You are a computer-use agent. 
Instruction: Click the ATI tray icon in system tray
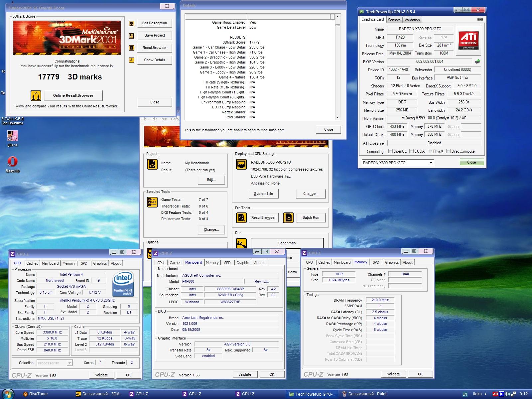point(495,394)
